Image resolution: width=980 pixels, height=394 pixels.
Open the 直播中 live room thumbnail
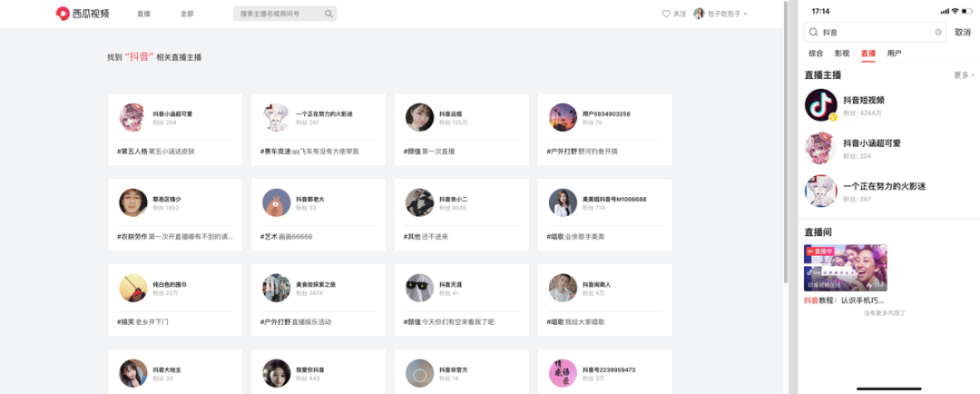(846, 268)
